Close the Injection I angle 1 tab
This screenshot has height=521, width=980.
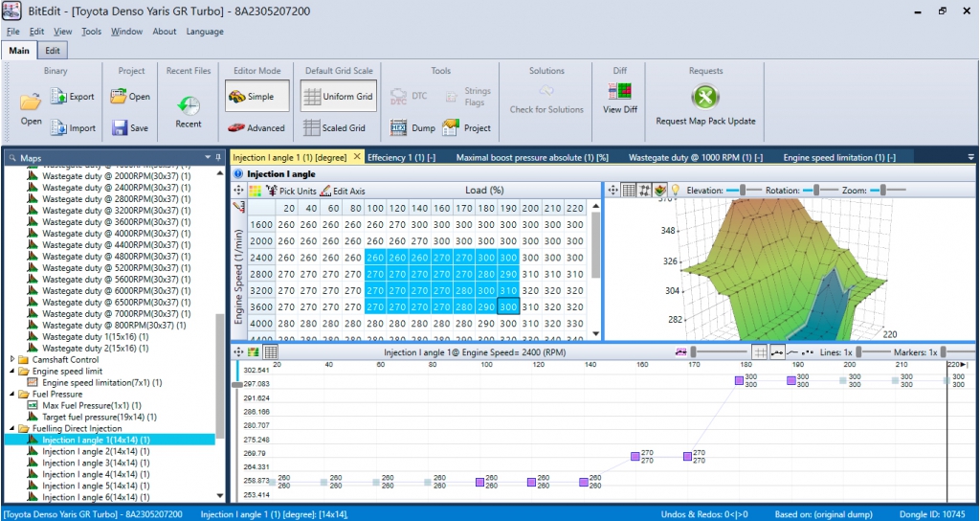358,157
